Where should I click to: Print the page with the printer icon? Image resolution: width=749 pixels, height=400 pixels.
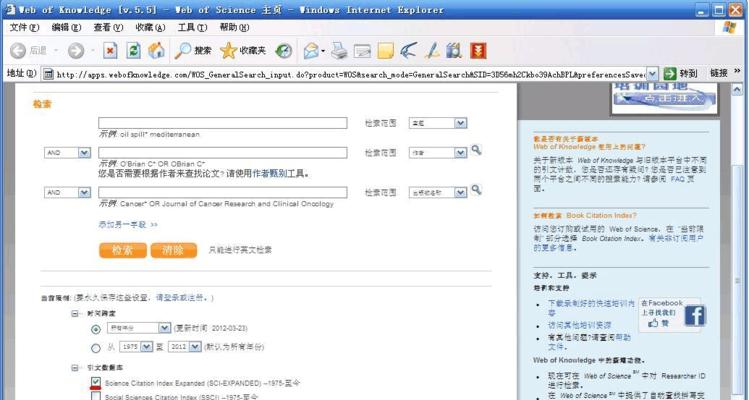pos(339,51)
